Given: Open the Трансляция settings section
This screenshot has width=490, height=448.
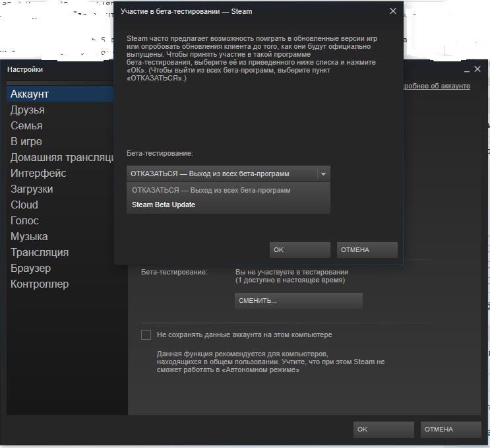Looking at the screenshot, I should (60, 252).
